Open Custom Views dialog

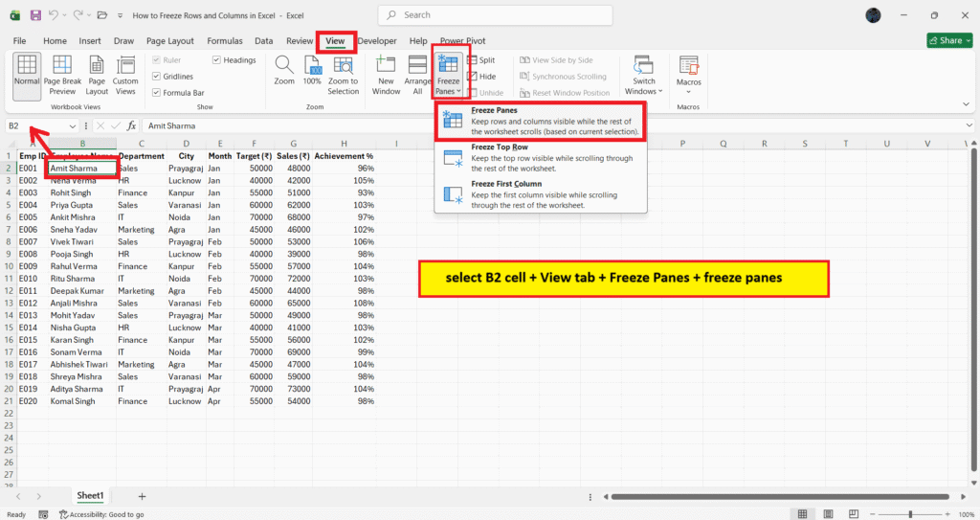(125, 75)
